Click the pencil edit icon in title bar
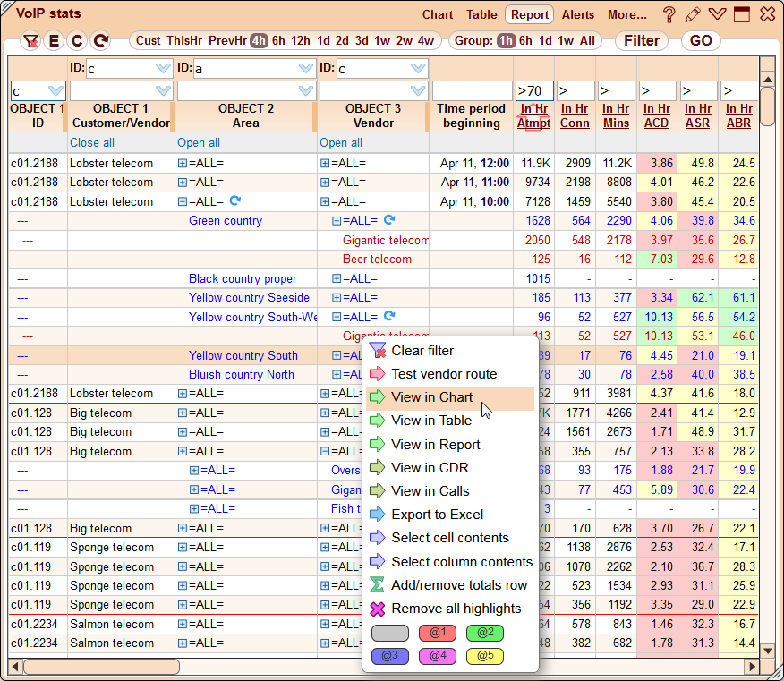Viewport: 784px width, 681px height. coord(693,14)
